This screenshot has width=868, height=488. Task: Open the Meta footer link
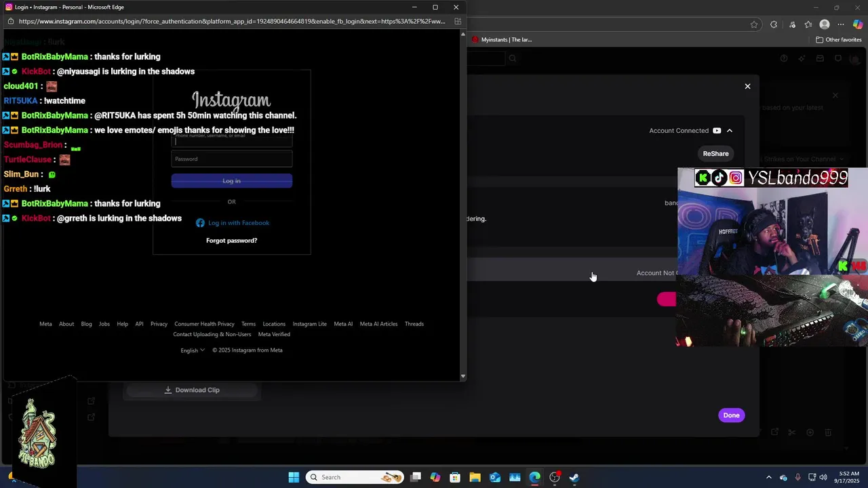click(x=45, y=324)
